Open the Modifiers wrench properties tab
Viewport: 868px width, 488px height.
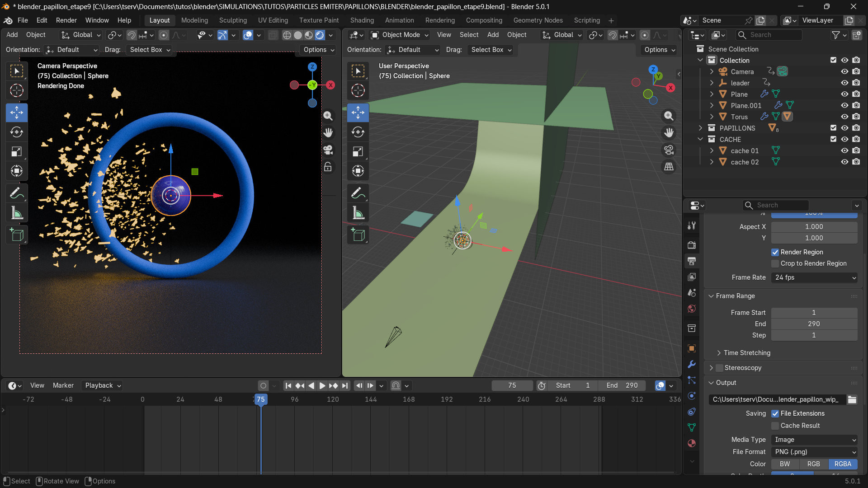691,364
